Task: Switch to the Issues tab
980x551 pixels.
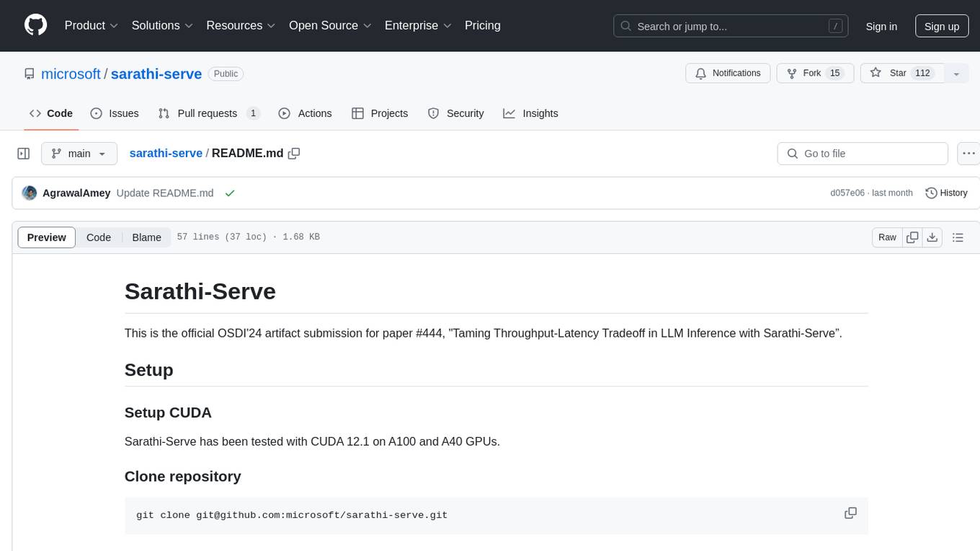Action: coord(115,113)
